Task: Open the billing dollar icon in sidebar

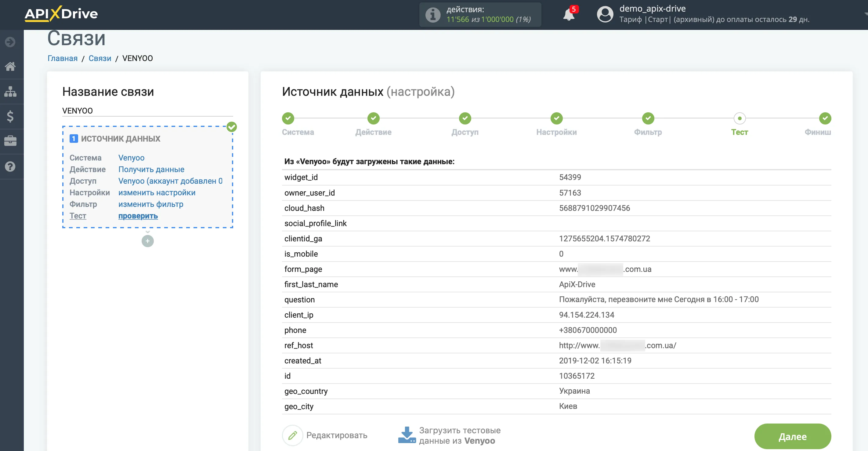Action: 10,117
